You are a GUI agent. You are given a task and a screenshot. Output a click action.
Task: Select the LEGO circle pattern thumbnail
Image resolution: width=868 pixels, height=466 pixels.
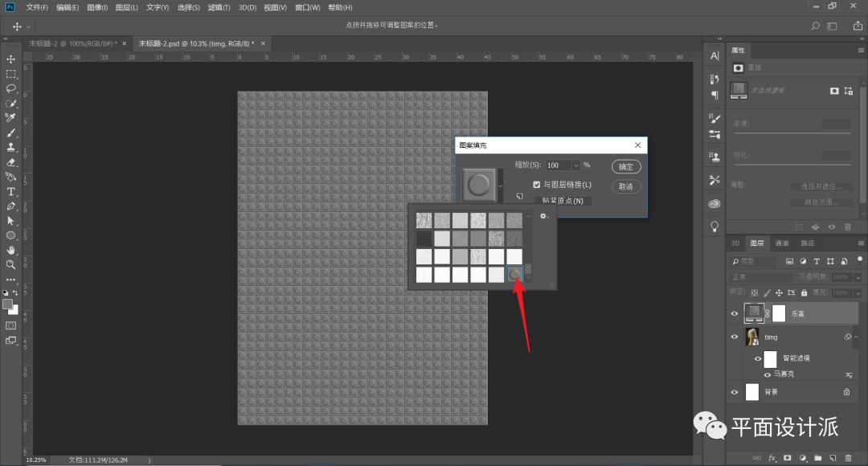coord(515,275)
